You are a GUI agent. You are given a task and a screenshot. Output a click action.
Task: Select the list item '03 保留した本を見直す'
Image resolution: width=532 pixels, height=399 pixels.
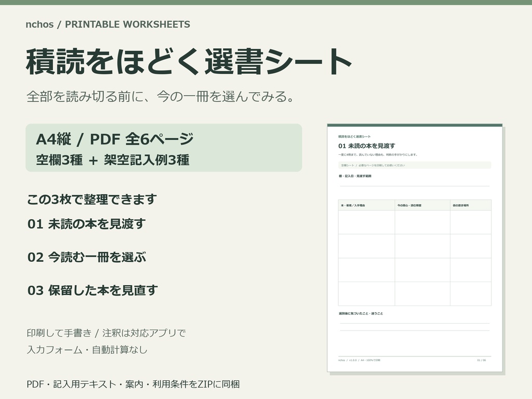pyautogui.click(x=92, y=290)
